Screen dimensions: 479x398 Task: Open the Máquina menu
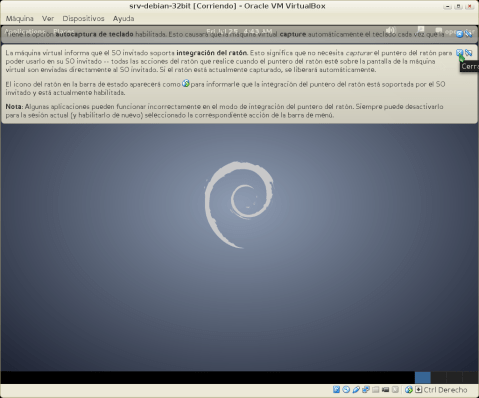pos(20,19)
